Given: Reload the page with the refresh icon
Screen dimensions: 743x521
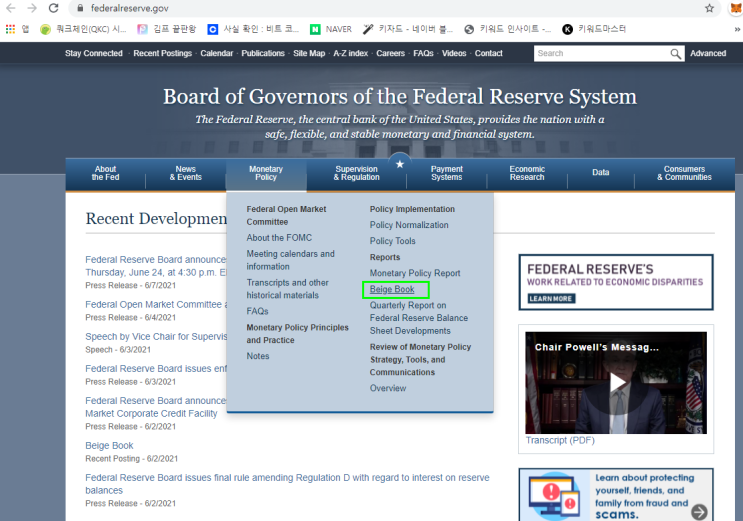Looking at the screenshot, I should pyautogui.click(x=54, y=8).
